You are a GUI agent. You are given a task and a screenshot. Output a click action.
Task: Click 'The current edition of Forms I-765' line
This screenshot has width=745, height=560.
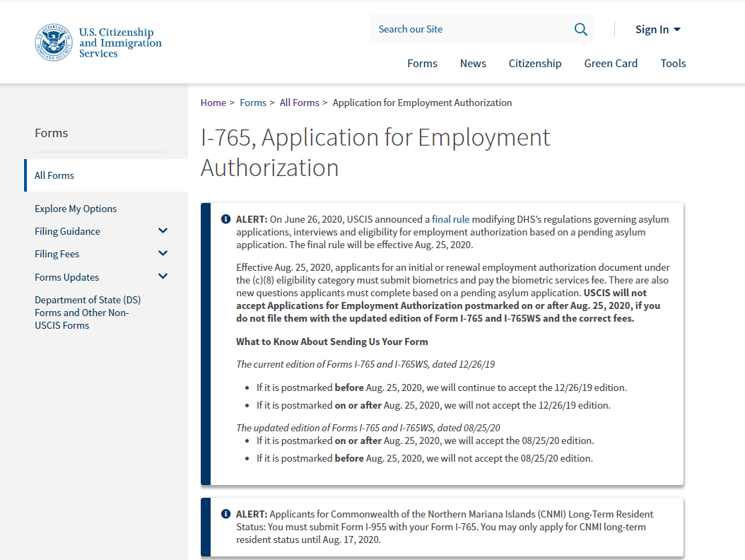(x=365, y=364)
